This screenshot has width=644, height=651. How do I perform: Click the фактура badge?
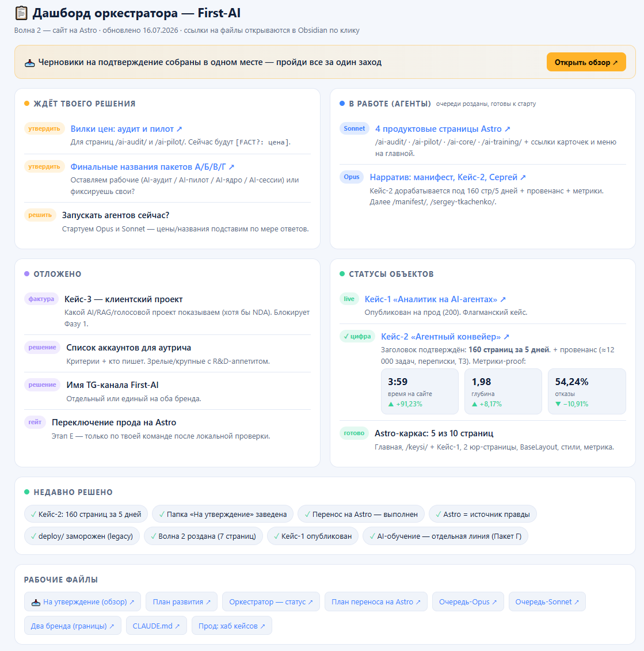point(41,299)
